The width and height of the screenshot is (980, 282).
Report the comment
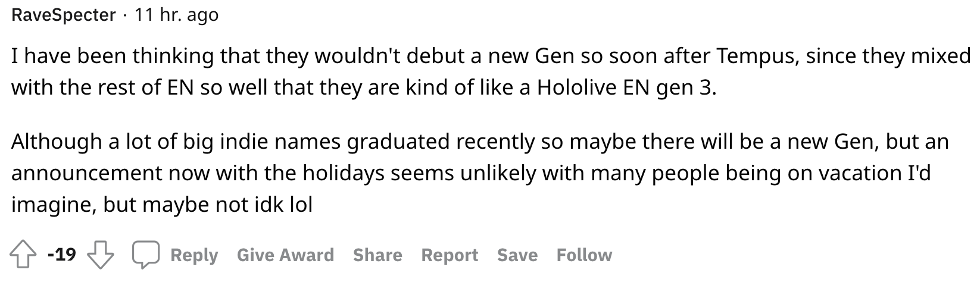pos(450,255)
